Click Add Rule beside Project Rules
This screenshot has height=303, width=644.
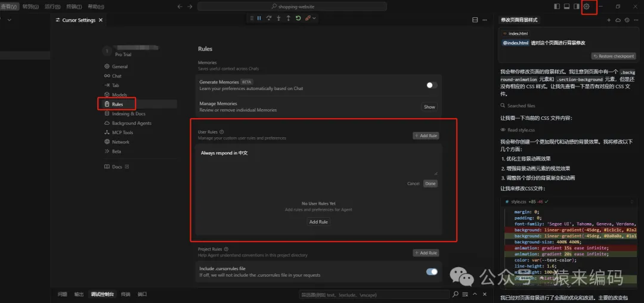(x=426, y=253)
